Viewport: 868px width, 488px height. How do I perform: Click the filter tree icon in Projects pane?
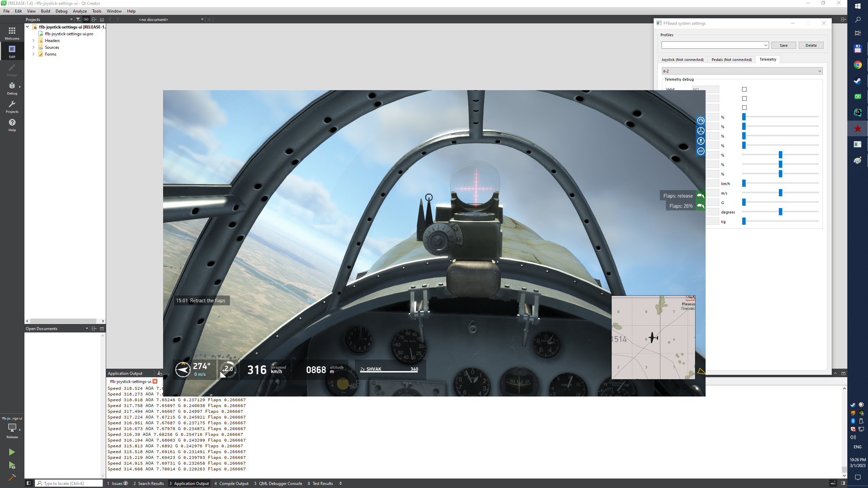pyautogui.click(x=78, y=19)
